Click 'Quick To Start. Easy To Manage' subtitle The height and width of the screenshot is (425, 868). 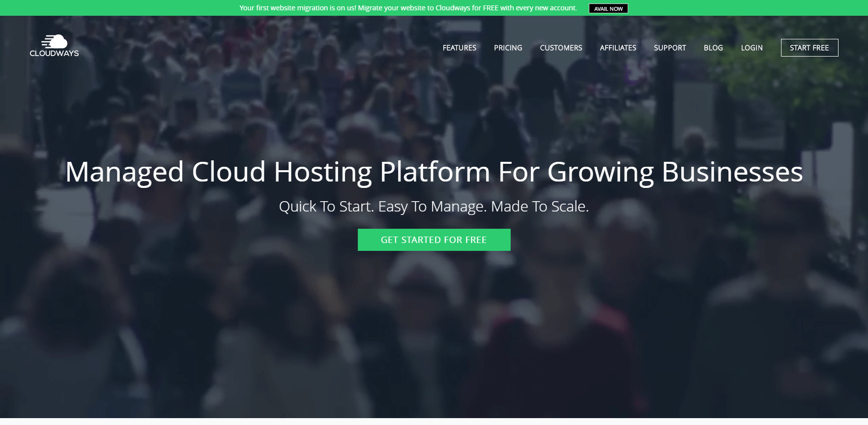pyautogui.click(x=434, y=207)
